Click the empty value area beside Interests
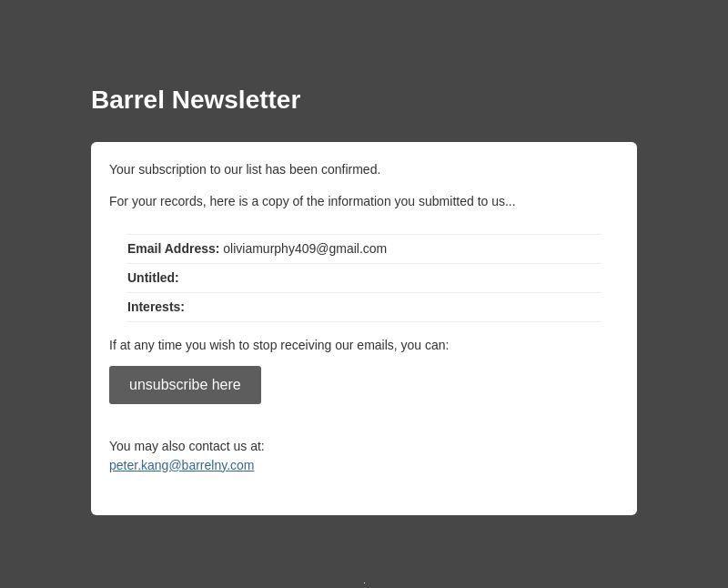728x588 pixels. click(392, 307)
